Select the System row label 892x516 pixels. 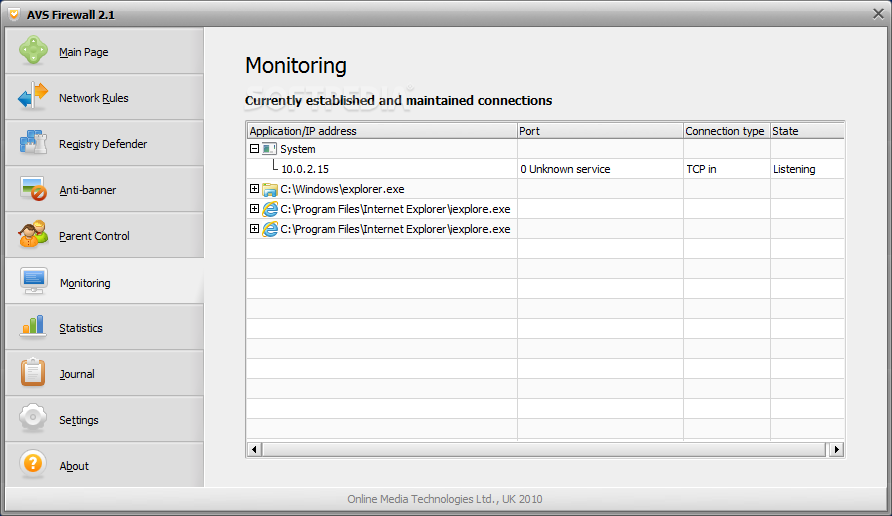[298, 149]
